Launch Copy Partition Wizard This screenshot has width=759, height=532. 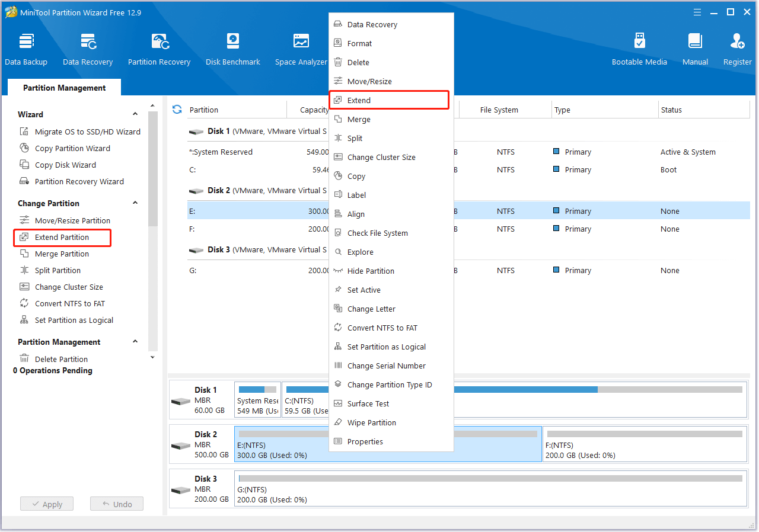(x=65, y=149)
